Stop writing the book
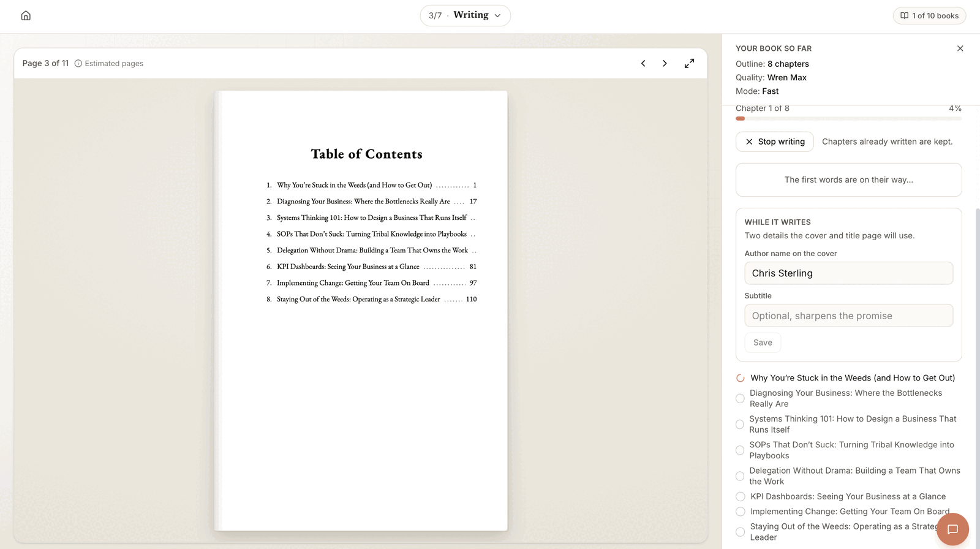This screenshot has height=549, width=980. pos(775,142)
